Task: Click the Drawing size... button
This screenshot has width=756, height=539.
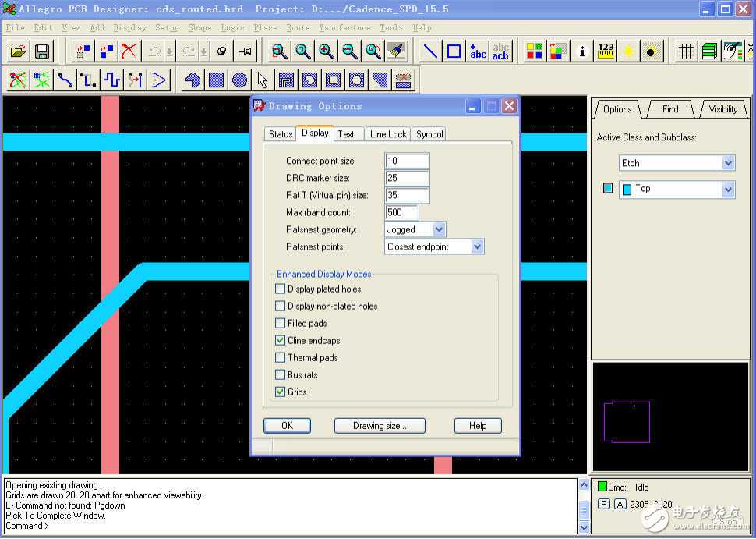Action: pyautogui.click(x=380, y=426)
